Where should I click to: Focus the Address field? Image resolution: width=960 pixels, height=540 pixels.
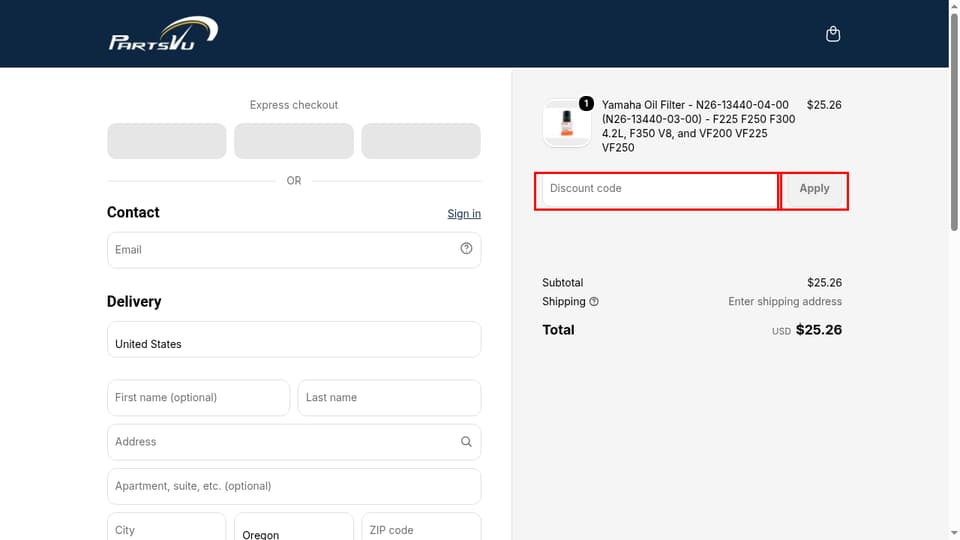pos(294,442)
